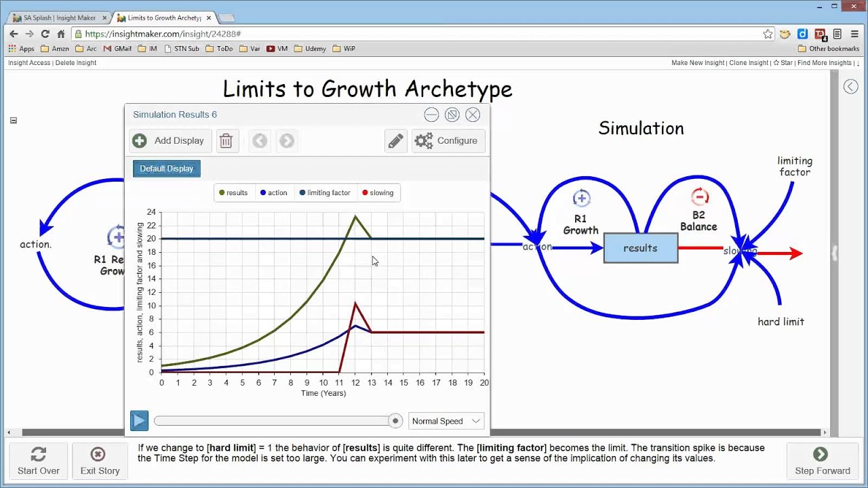Viewport: 868px width, 488px height.
Task: Open the Udemy bookmark folder
Action: point(310,49)
